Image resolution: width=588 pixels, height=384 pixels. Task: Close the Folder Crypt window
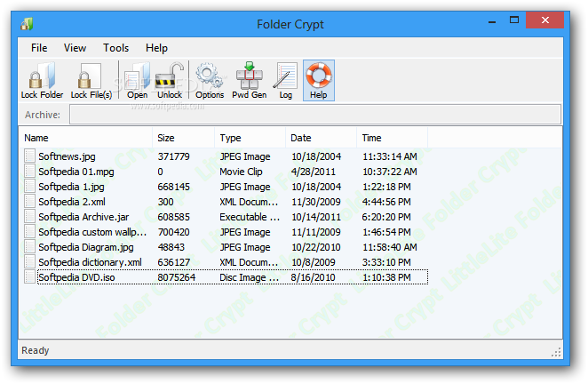(544, 20)
